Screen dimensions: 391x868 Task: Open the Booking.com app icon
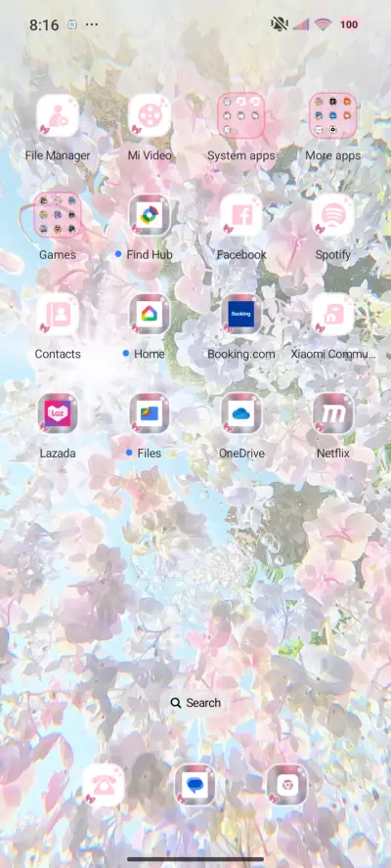point(240,314)
